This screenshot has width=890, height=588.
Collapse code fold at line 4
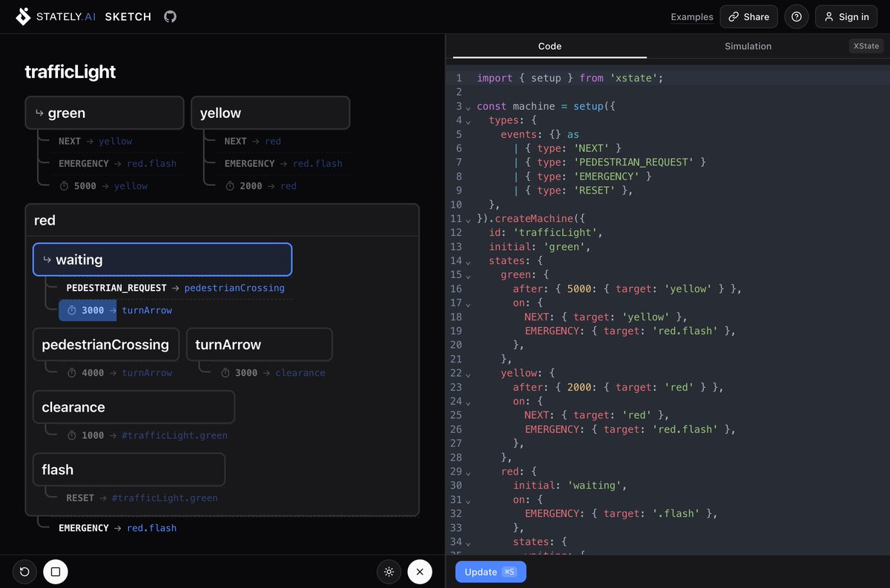tap(468, 121)
